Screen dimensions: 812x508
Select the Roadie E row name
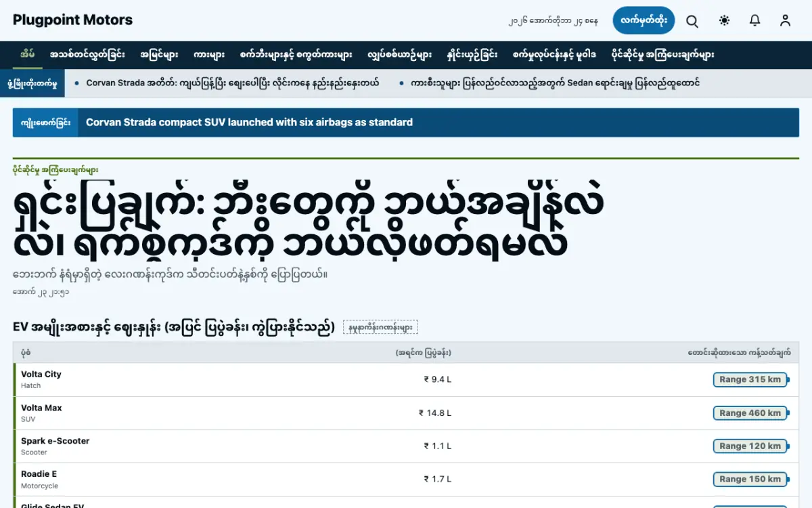point(39,474)
